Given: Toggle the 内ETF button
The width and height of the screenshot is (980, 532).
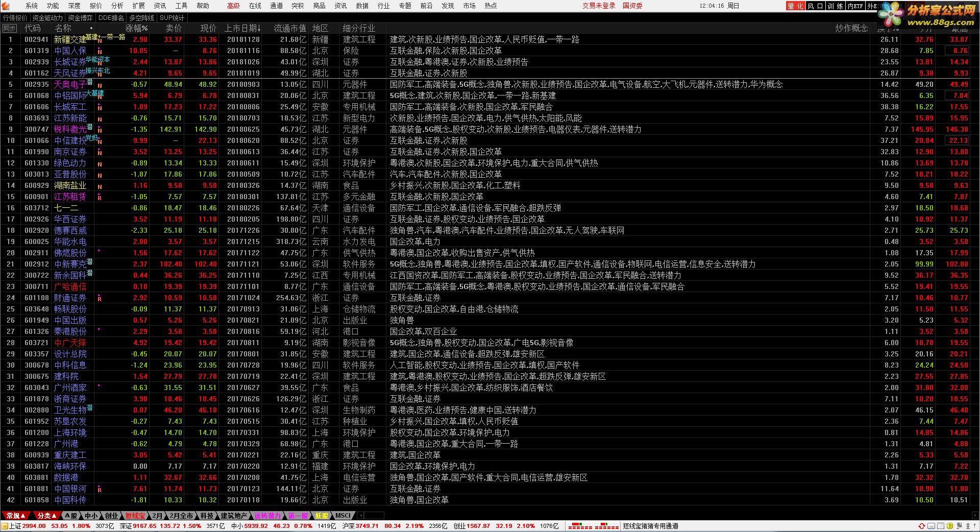Looking at the screenshot, I should [x=855, y=6].
